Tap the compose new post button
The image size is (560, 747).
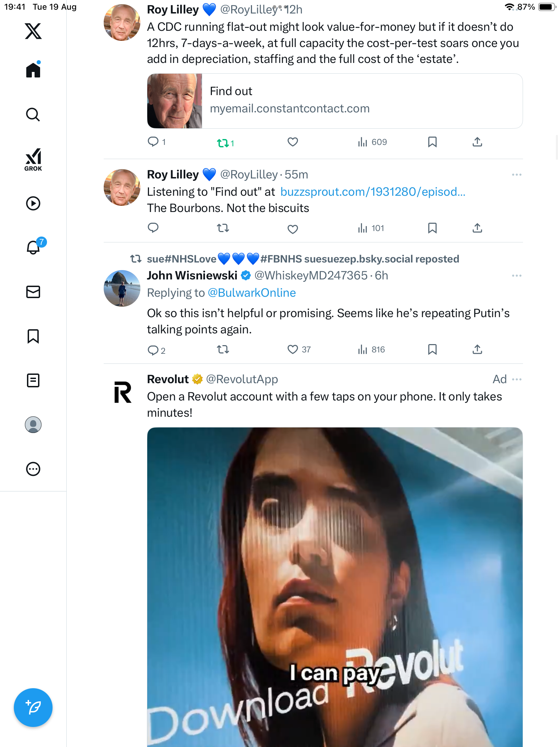tap(33, 707)
